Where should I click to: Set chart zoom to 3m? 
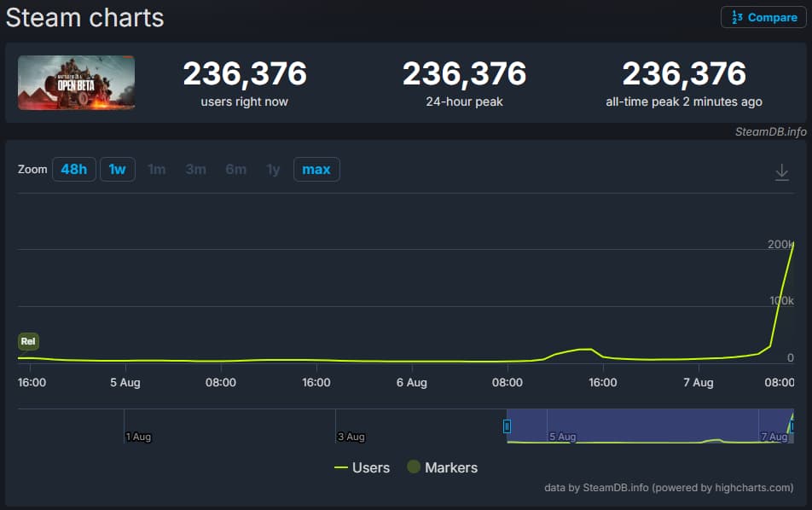(196, 170)
